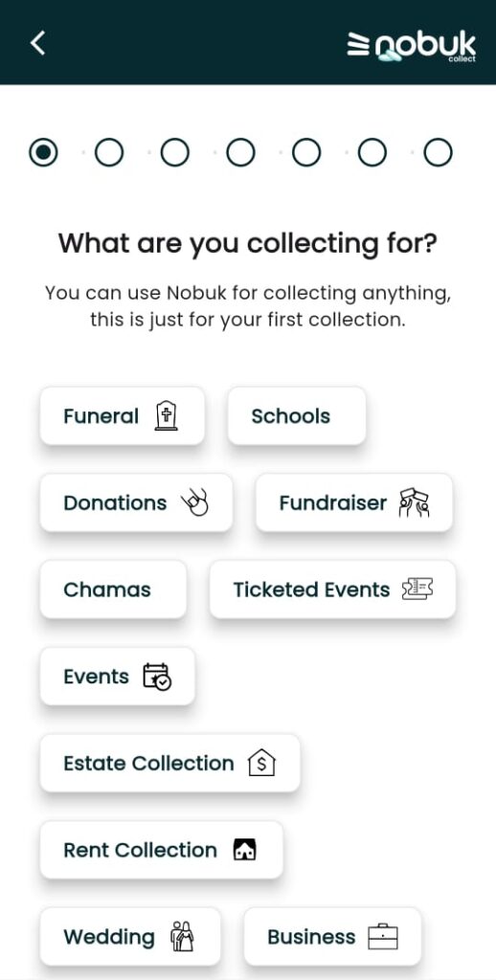This screenshot has width=496, height=980.
Task: Select the third step indicator circle
Action: click(x=174, y=152)
